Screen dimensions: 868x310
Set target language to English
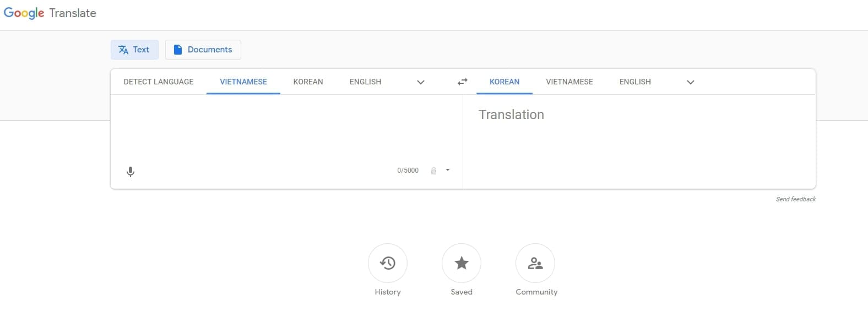tap(635, 82)
